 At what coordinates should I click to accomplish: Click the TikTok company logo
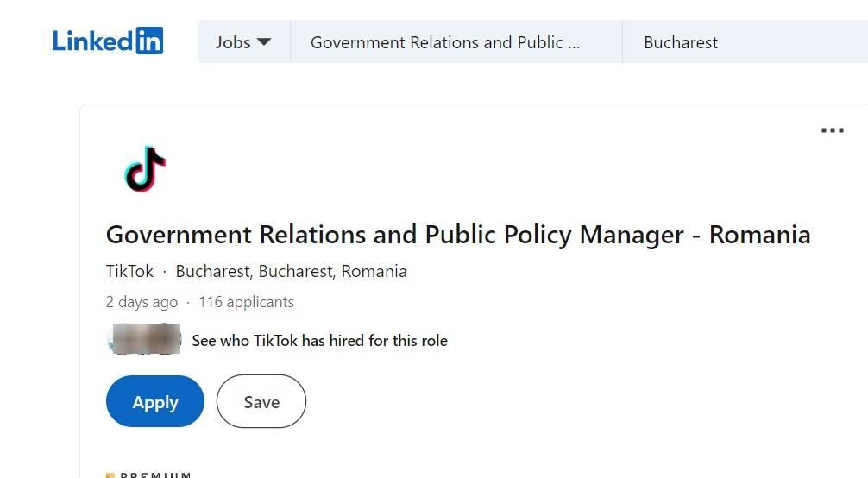(144, 169)
